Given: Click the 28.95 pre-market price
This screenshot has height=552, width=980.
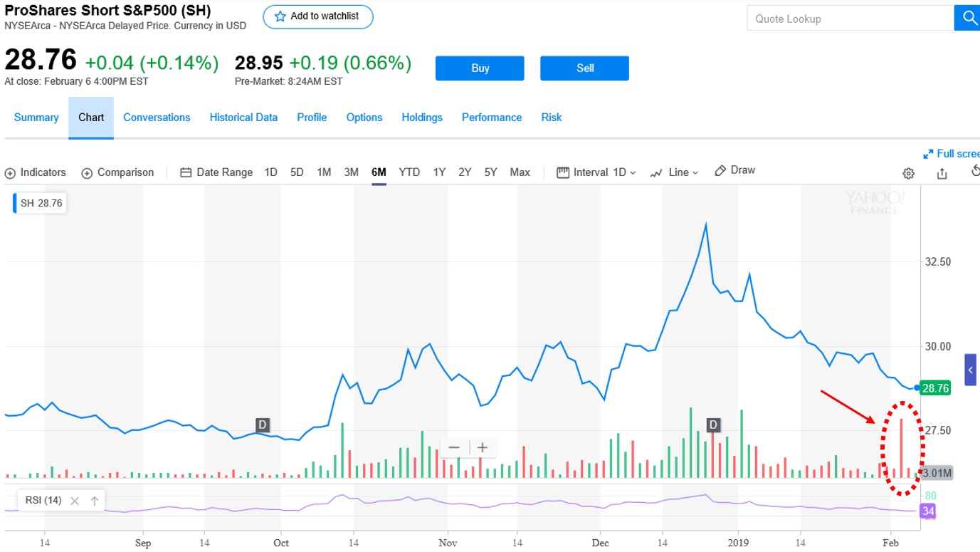Looking at the screenshot, I should pyautogui.click(x=259, y=63).
